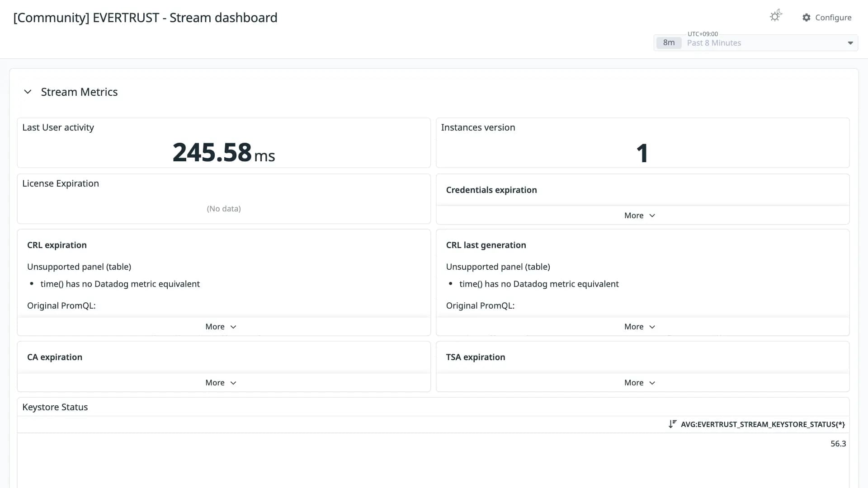
Task: Expand More under CRL last generation
Action: point(640,327)
